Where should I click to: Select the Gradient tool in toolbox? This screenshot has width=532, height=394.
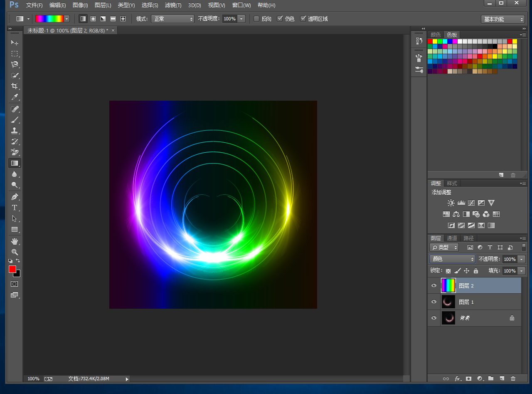tap(15, 163)
